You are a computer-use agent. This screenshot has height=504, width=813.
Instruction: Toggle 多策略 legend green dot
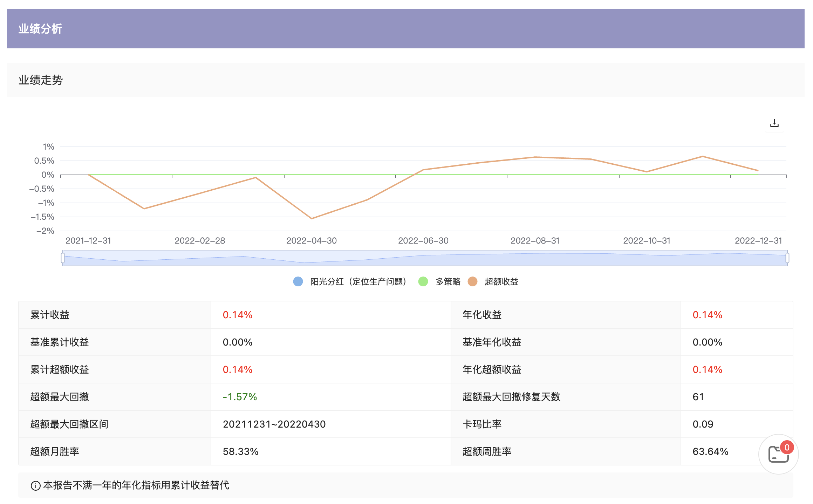[423, 281]
